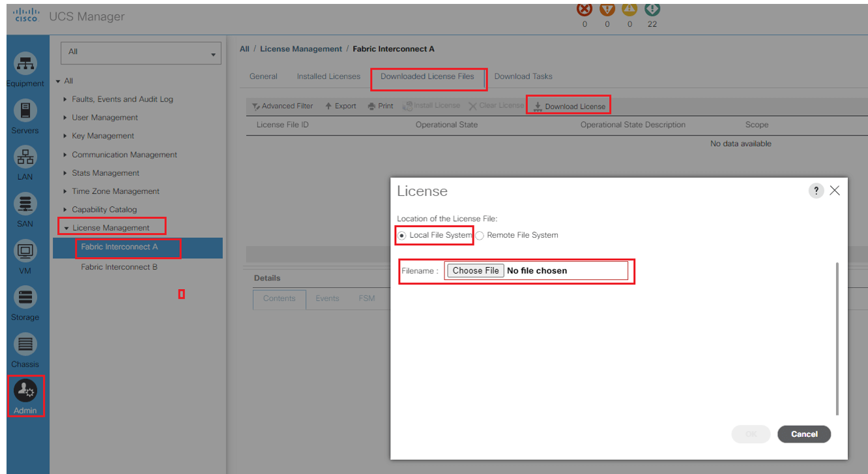Expand Communication Management node

65,155
